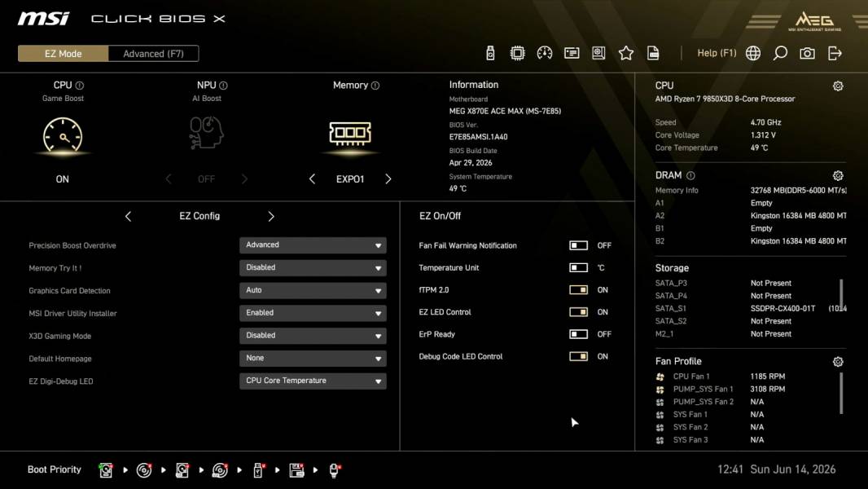Screen dimensions: 868x489
Task: Select first hard disk boot priority icon
Action: click(x=105, y=470)
